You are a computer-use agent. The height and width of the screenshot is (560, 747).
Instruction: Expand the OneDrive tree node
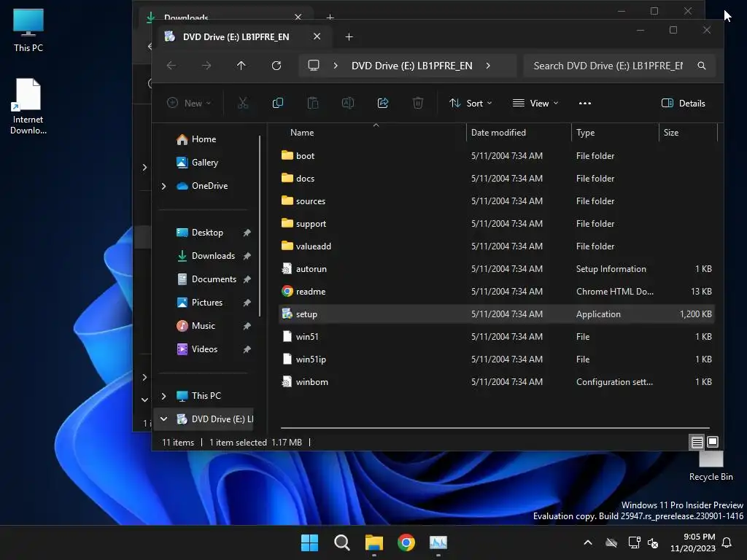pos(164,186)
